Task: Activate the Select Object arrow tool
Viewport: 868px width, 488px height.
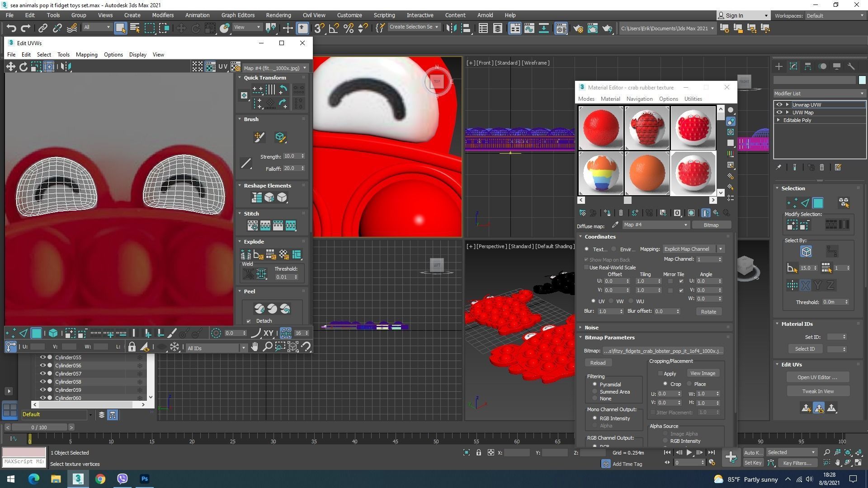Action: click(120, 28)
